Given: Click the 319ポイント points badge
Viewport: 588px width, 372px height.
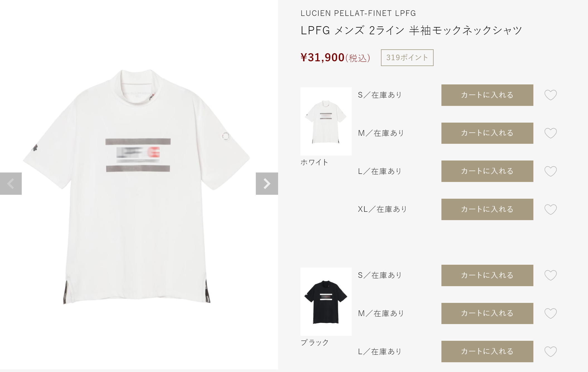Looking at the screenshot, I should 407,58.
